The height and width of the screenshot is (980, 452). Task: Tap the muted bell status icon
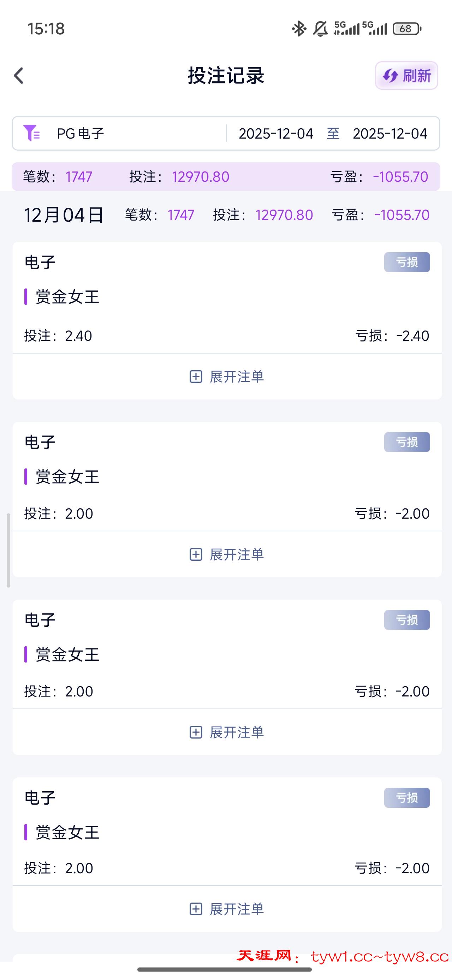tap(320, 29)
